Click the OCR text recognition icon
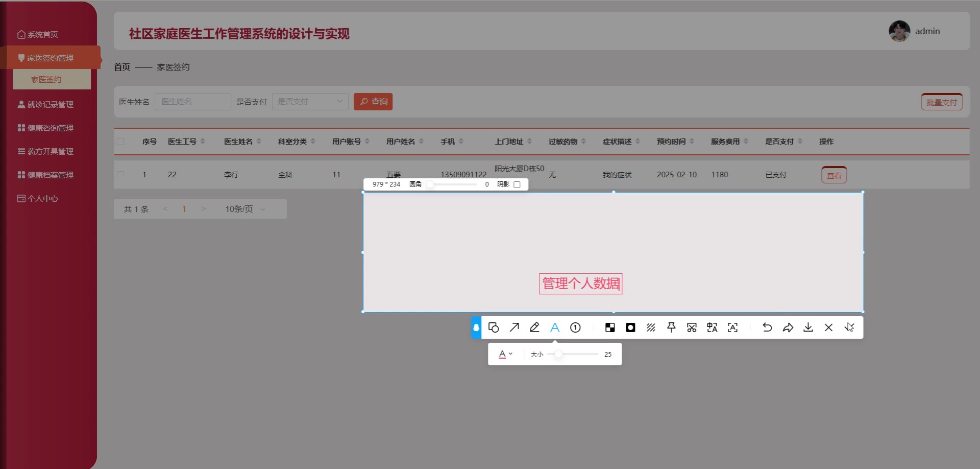 tap(732, 327)
